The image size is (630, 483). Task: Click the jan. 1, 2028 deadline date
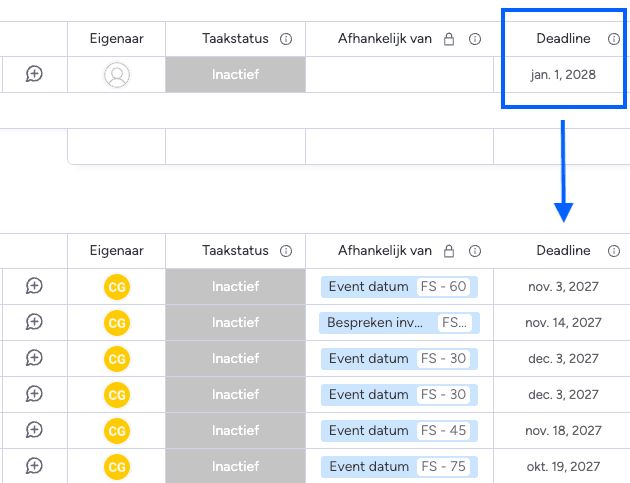click(x=563, y=75)
